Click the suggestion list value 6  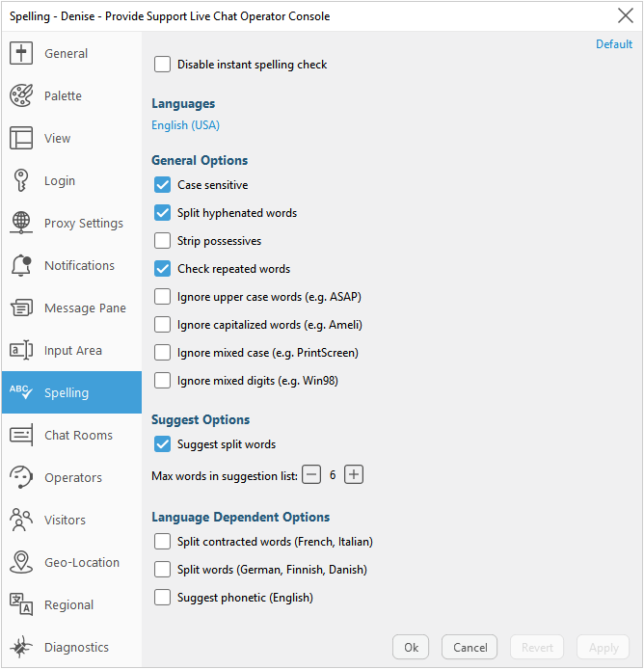[x=333, y=475]
